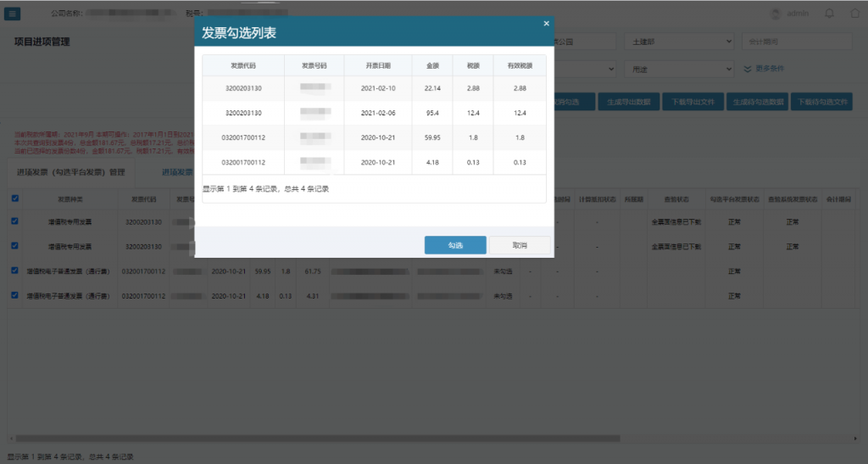Click amount 22.14 in dialog table

click(x=432, y=88)
